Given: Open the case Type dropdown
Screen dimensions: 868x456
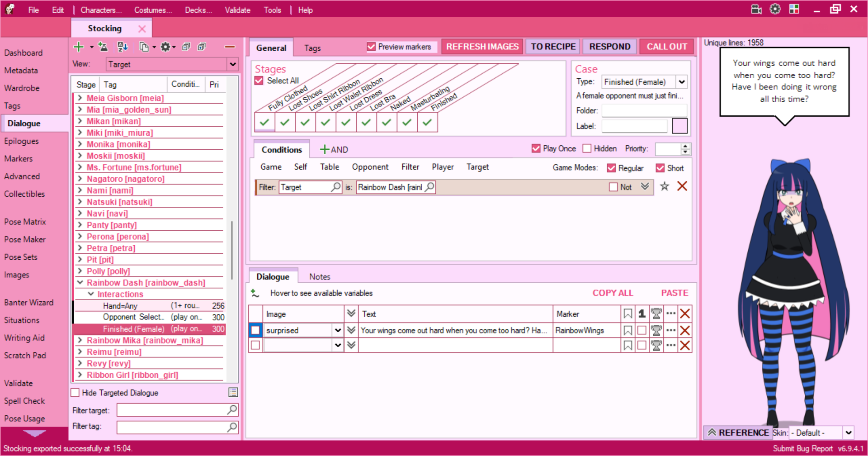Looking at the screenshot, I should pos(682,82).
